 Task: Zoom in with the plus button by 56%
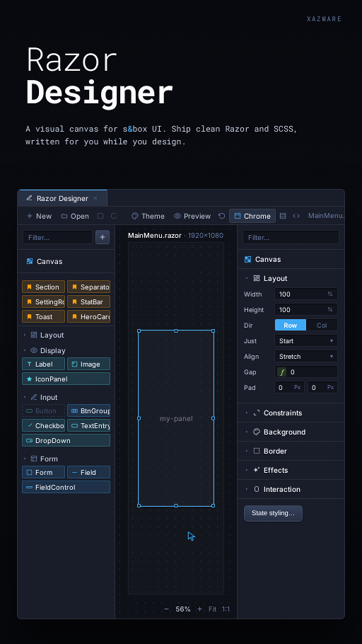(x=199, y=609)
